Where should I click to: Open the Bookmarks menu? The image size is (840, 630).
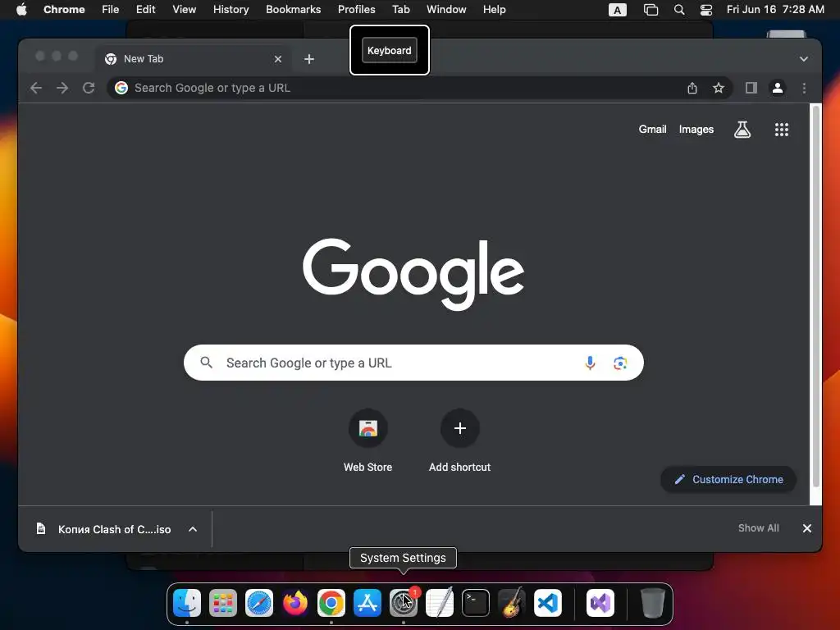pos(294,9)
